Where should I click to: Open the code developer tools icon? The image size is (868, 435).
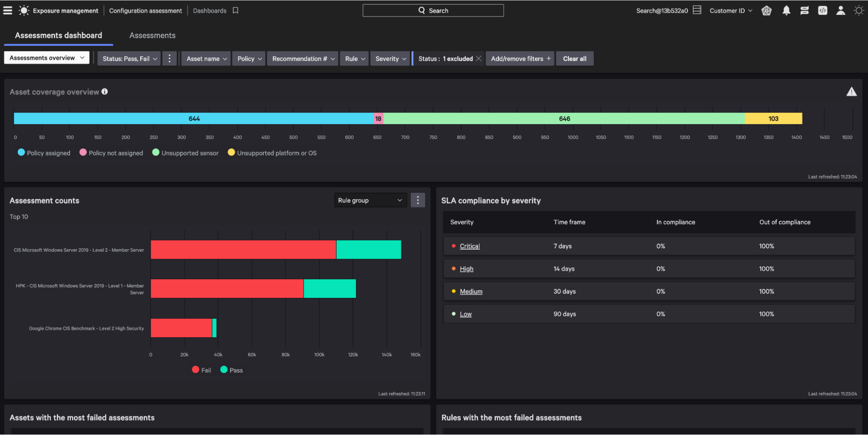point(822,10)
